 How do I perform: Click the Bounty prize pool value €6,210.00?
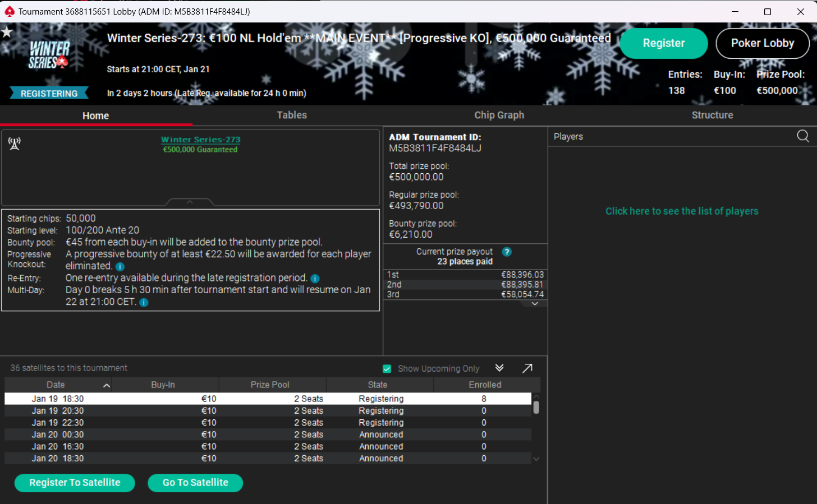pos(411,235)
